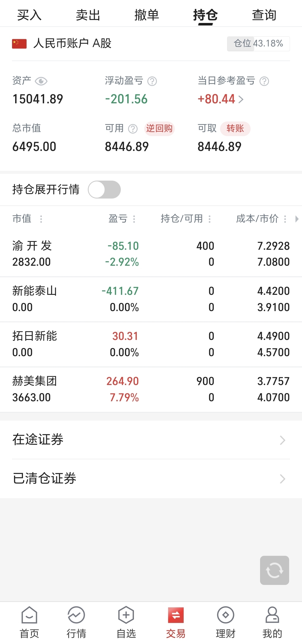Tap the refresh icon button

(x=274, y=570)
